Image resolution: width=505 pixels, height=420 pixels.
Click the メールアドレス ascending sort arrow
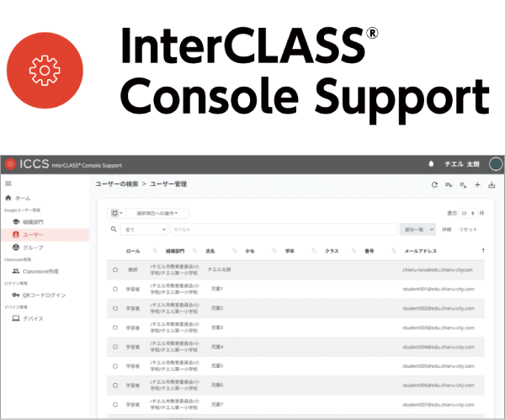coord(483,250)
